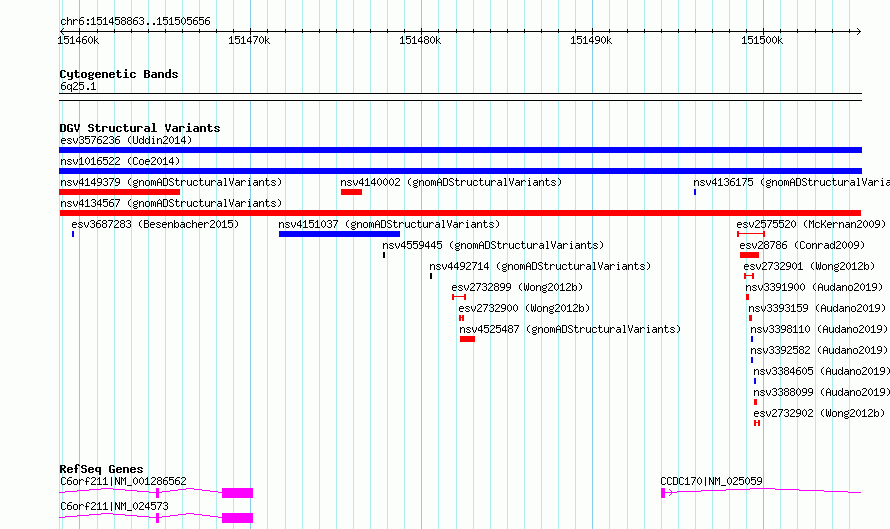The image size is (890, 529).
Task: Open the C6orf211|NM_024573 gene label
Action: [114, 506]
